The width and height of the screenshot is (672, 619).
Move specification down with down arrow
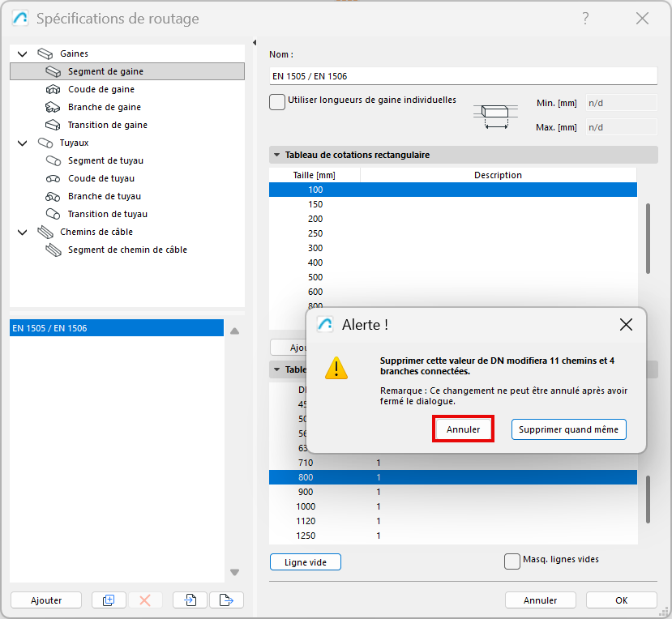(x=235, y=572)
